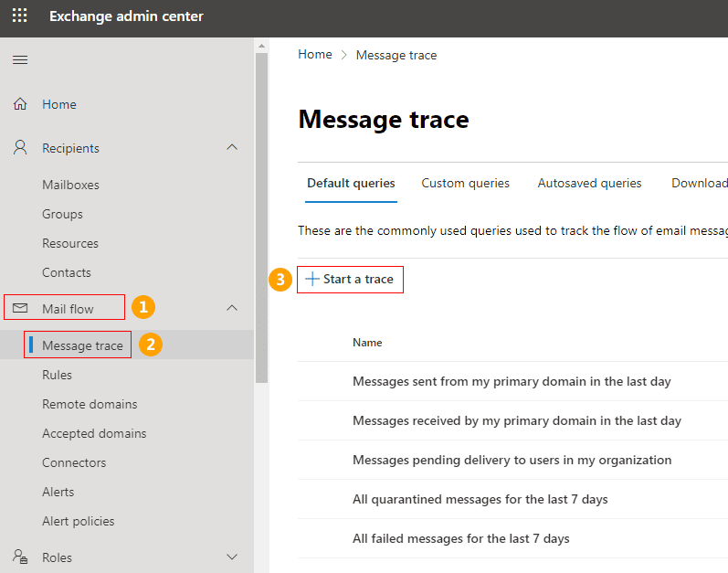Expand the Roles section chevron
Image resolution: width=728 pixels, height=573 pixels.
[232, 557]
